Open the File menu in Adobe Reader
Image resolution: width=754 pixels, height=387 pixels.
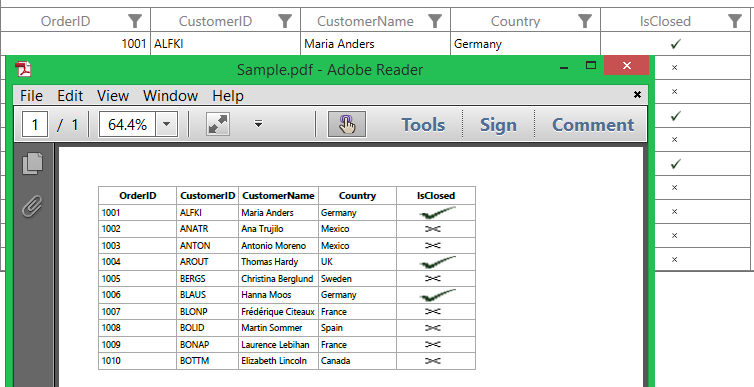[x=31, y=96]
